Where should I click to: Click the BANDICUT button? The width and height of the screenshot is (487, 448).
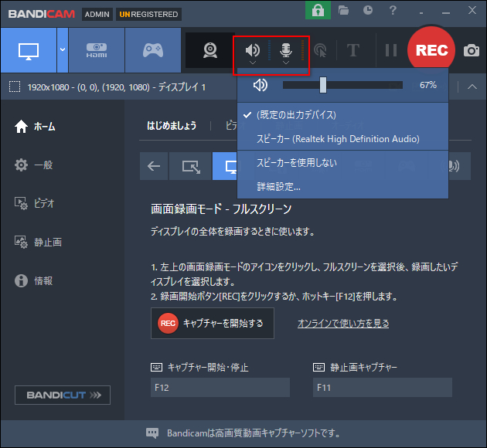point(63,395)
